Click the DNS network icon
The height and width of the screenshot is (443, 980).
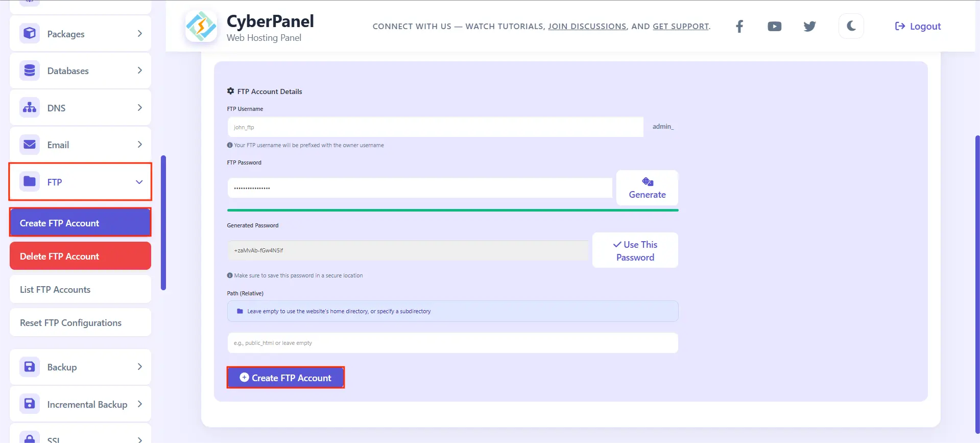[30, 108]
